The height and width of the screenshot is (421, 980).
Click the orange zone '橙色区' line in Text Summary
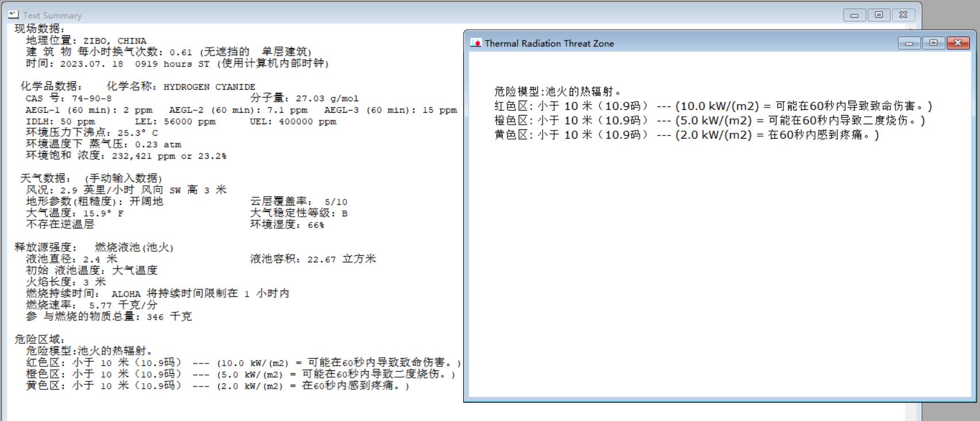(x=240, y=374)
